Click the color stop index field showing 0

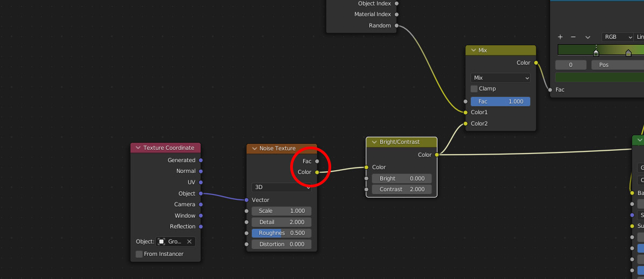[x=571, y=65]
